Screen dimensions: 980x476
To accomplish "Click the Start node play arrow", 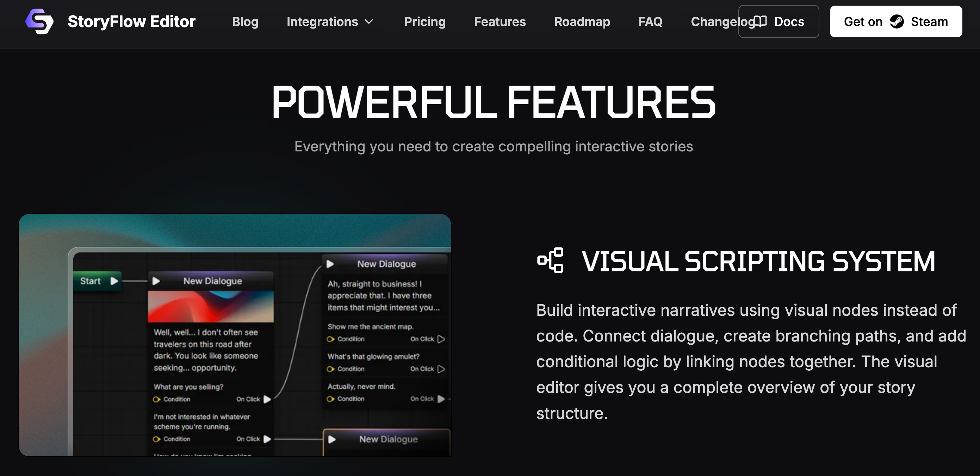I will tap(114, 281).
